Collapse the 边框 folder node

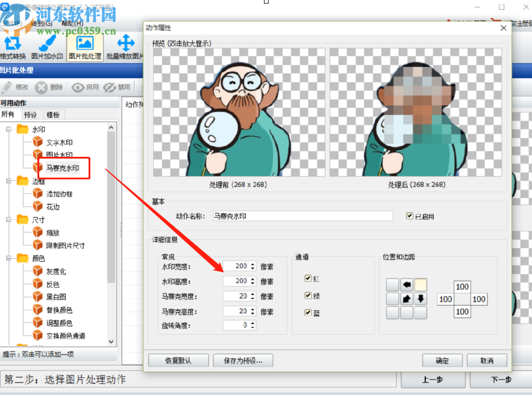point(9,181)
